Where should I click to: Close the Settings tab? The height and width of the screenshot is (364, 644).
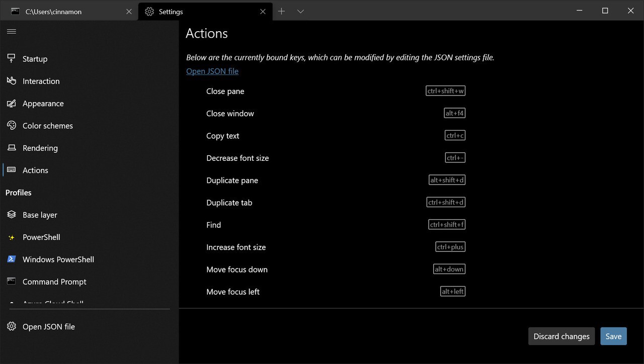[263, 12]
